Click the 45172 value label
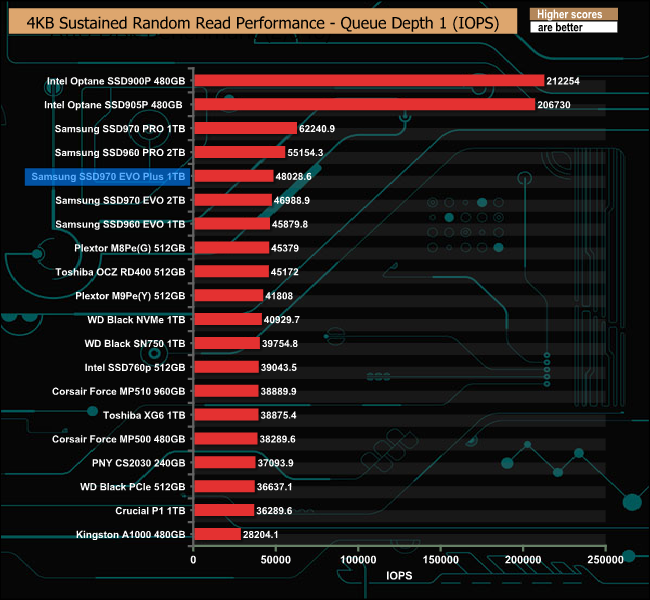The image size is (650, 600). point(284,272)
